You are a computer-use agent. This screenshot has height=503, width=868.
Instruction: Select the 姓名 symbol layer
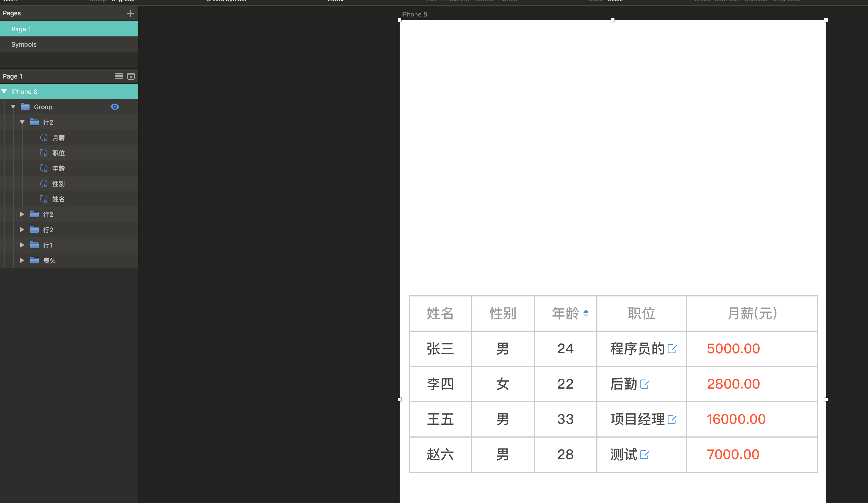pos(58,199)
